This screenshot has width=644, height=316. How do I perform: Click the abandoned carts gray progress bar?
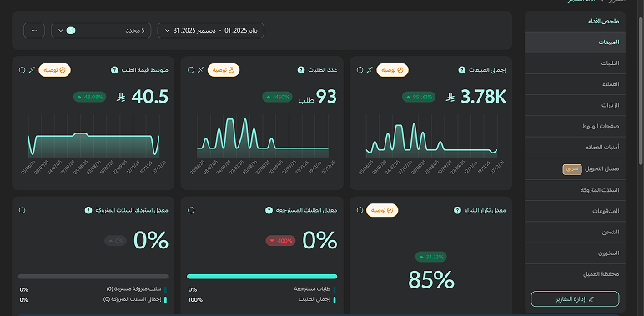pyautogui.click(x=93, y=277)
